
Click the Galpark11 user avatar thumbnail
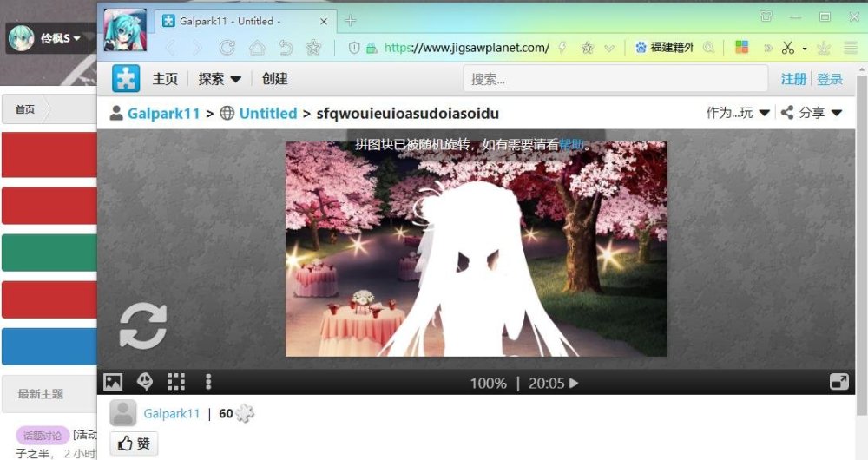(123, 413)
